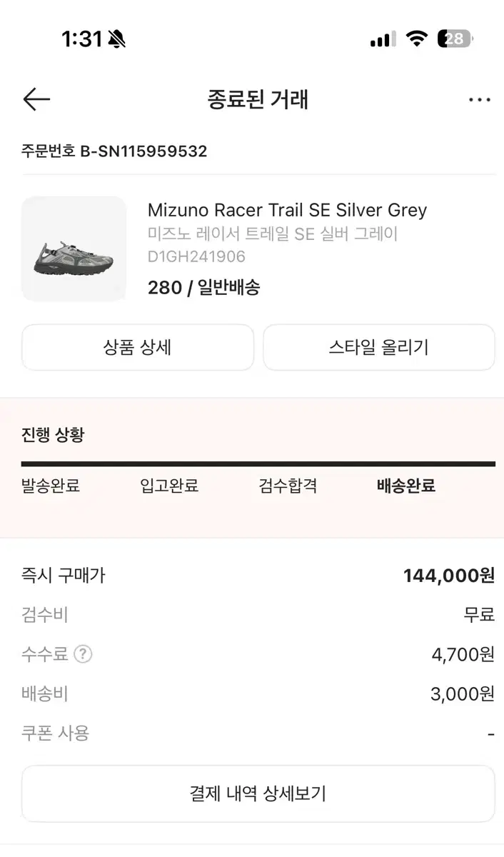This screenshot has width=504, height=857.
Task: Select the 배송완료 progress stage
Action: (x=405, y=486)
